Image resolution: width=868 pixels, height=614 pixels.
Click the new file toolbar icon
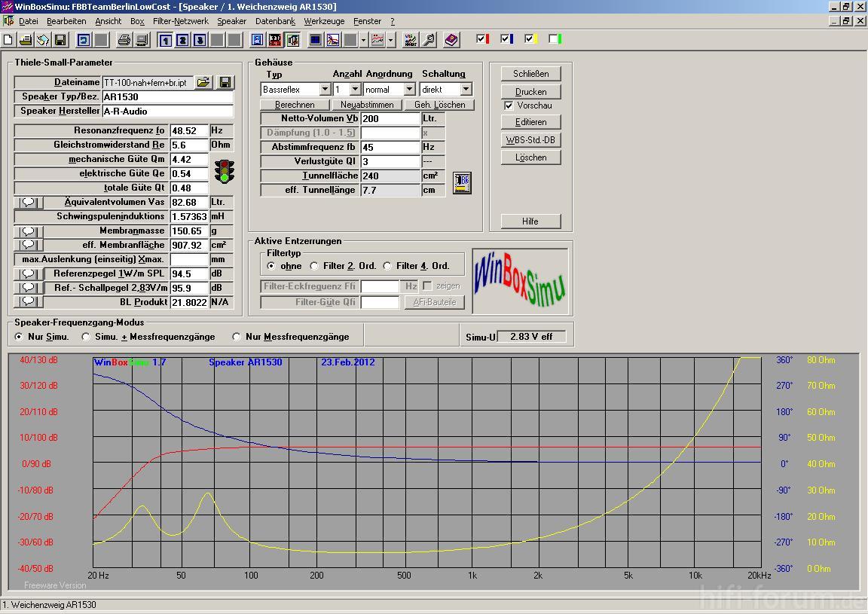tap(8, 40)
